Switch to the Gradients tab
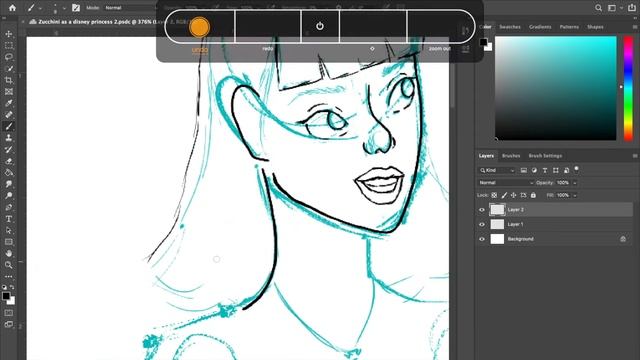The image size is (640, 360). tap(540, 27)
